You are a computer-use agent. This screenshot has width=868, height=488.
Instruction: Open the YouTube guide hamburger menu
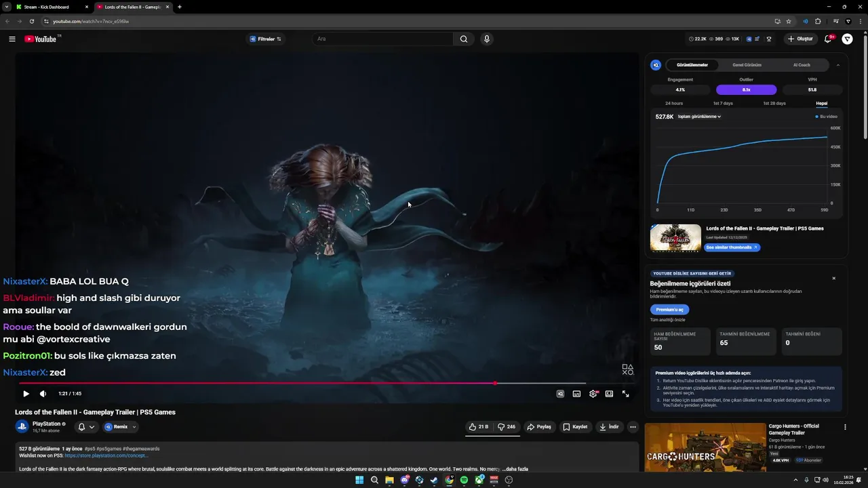click(12, 39)
